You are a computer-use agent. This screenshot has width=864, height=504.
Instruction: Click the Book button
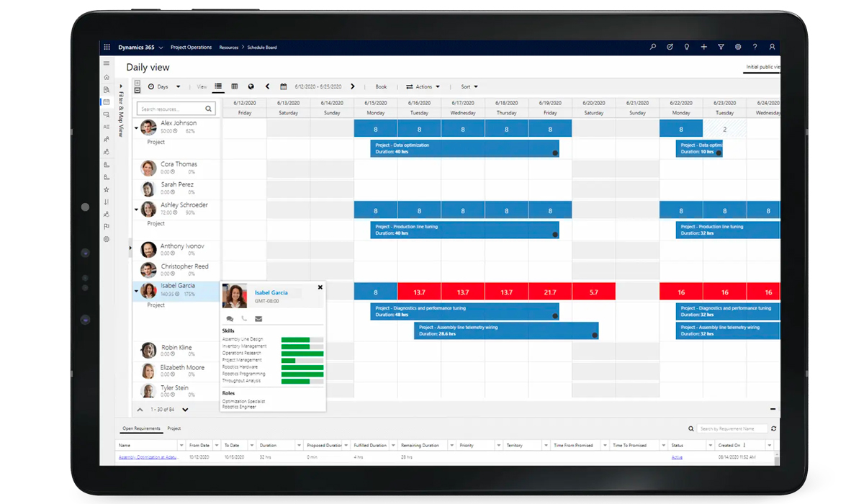point(381,86)
